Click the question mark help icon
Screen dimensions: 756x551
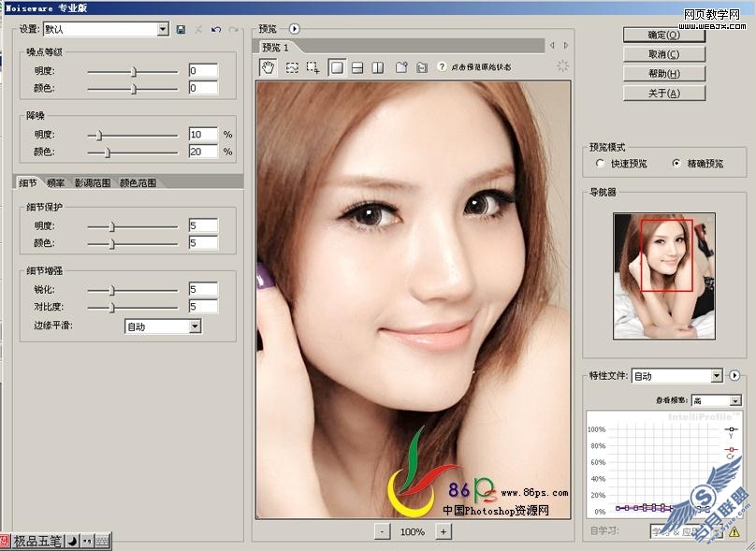442,67
